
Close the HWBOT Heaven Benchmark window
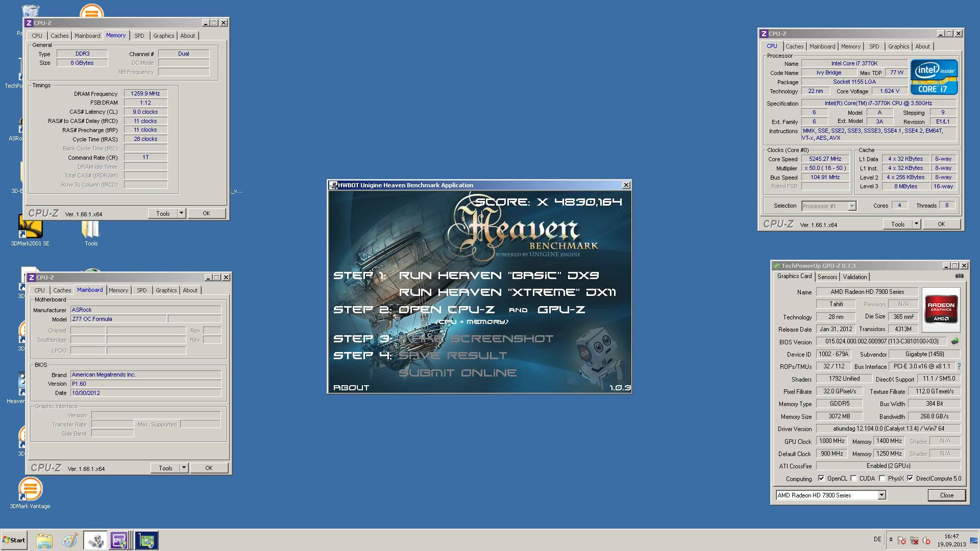click(626, 185)
